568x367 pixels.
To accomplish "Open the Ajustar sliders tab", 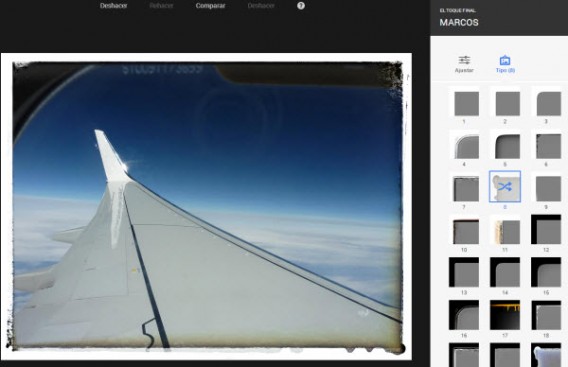I will tap(464, 64).
